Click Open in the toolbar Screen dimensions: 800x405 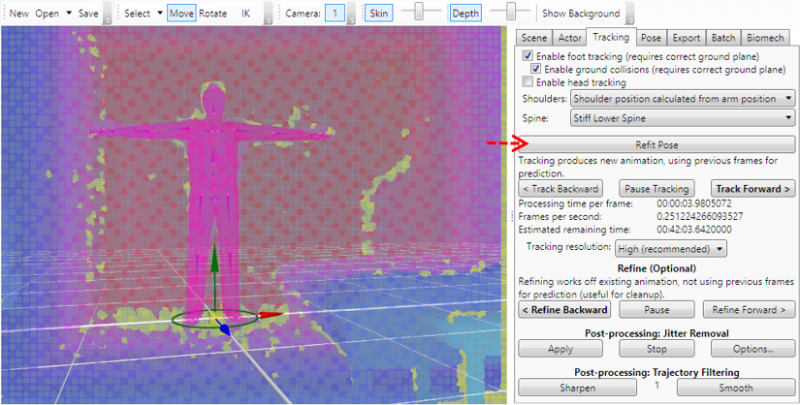click(x=47, y=13)
